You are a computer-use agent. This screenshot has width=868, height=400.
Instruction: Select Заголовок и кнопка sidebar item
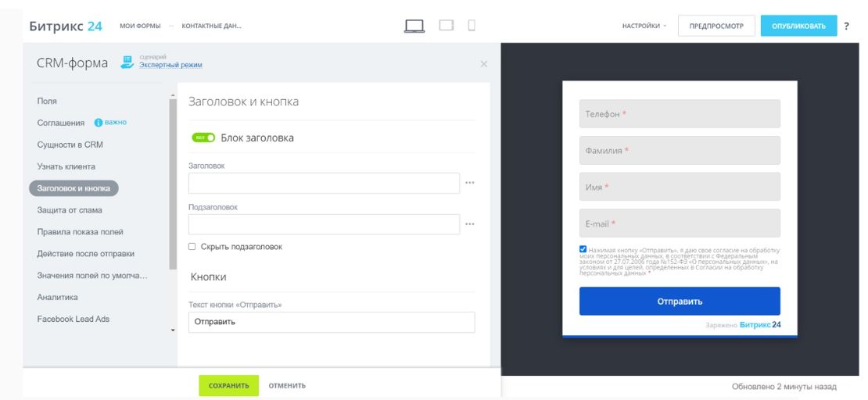(x=74, y=188)
